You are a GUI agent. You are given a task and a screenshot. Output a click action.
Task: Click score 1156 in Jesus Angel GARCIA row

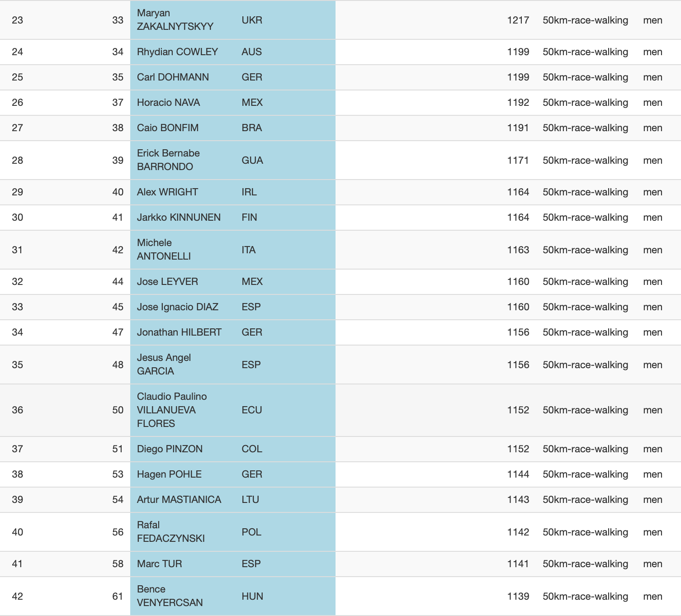[x=518, y=365]
